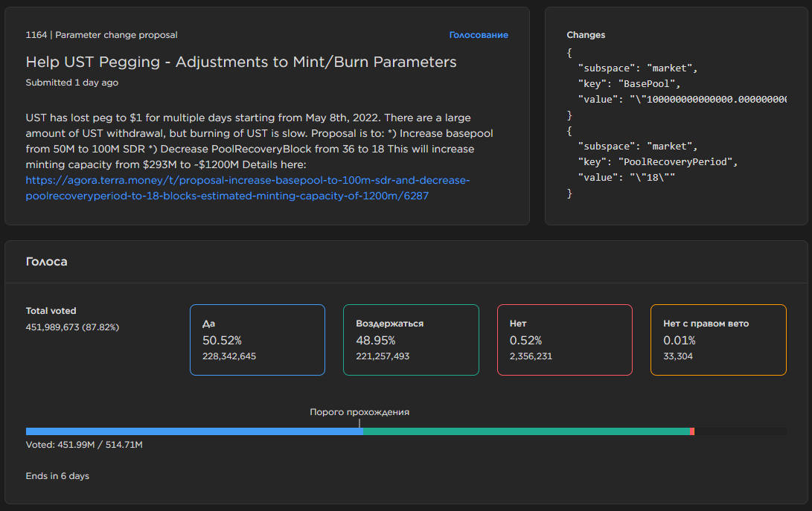Viewport: 812px width, 511px height.
Task: Click the 1164 Parameter change proposal label
Action: pyautogui.click(x=101, y=35)
